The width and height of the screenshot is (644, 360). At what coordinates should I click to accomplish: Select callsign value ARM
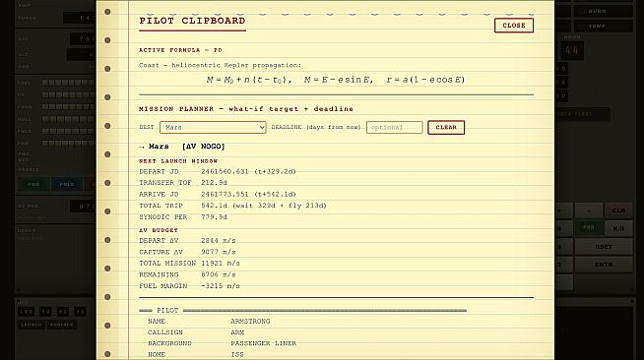(237, 332)
